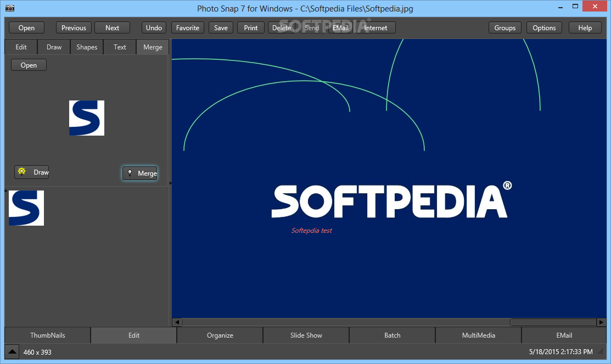
Task: Click the Draw button with the lightbulb
Action: tap(31, 172)
